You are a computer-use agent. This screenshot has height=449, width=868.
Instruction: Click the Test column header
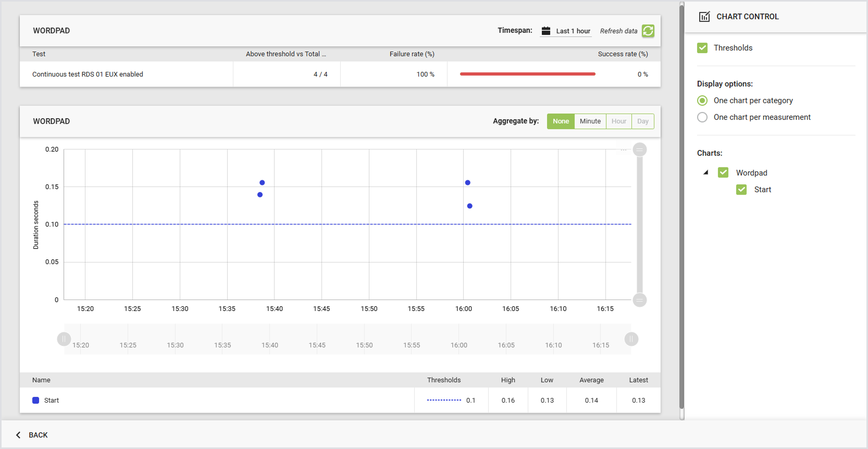39,54
